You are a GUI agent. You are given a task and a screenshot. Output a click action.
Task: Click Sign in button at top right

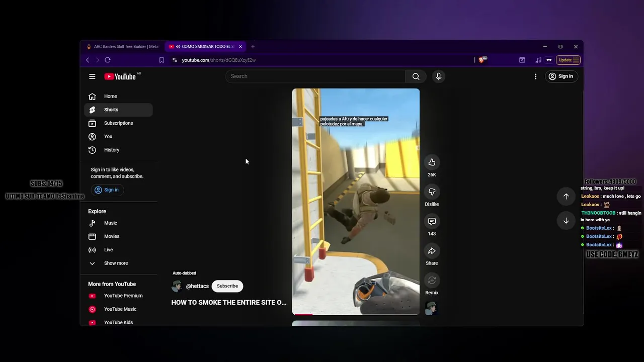pos(561,76)
